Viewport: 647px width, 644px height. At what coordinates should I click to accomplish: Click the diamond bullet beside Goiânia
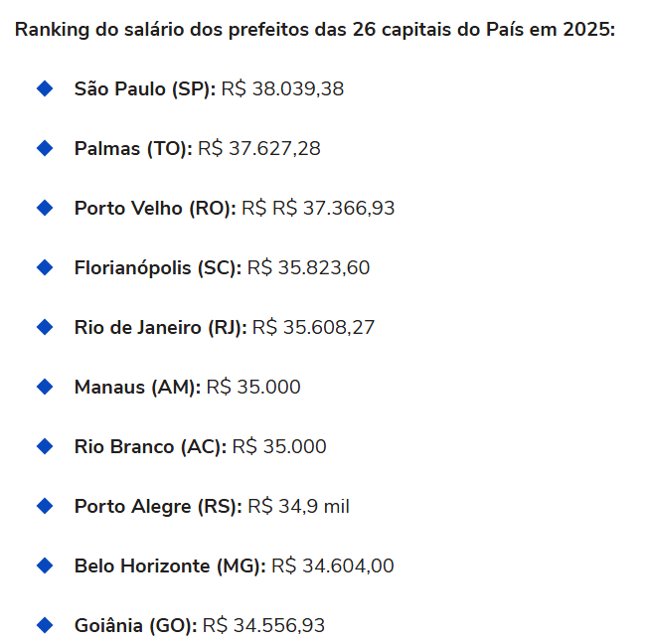45,625
